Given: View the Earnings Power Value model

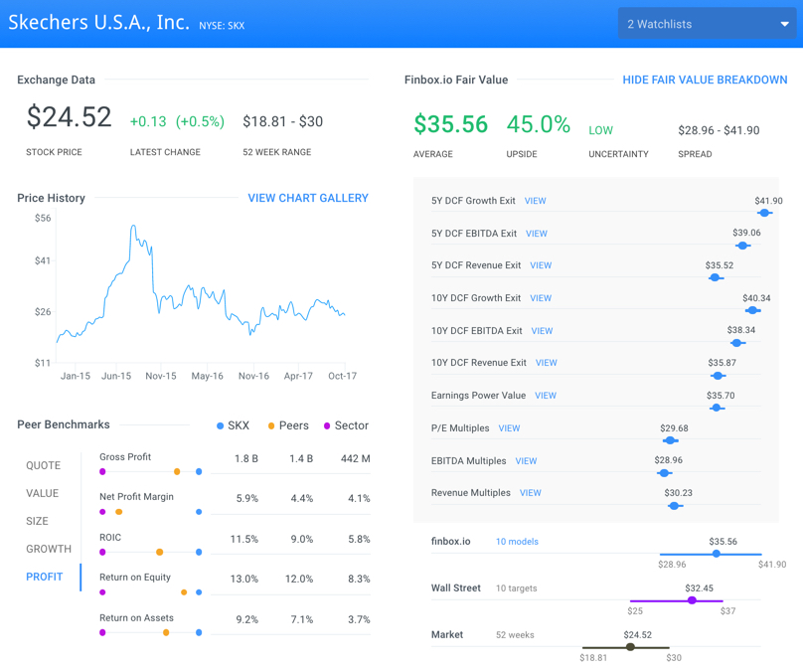Looking at the screenshot, I should click(x=546, y=396).
